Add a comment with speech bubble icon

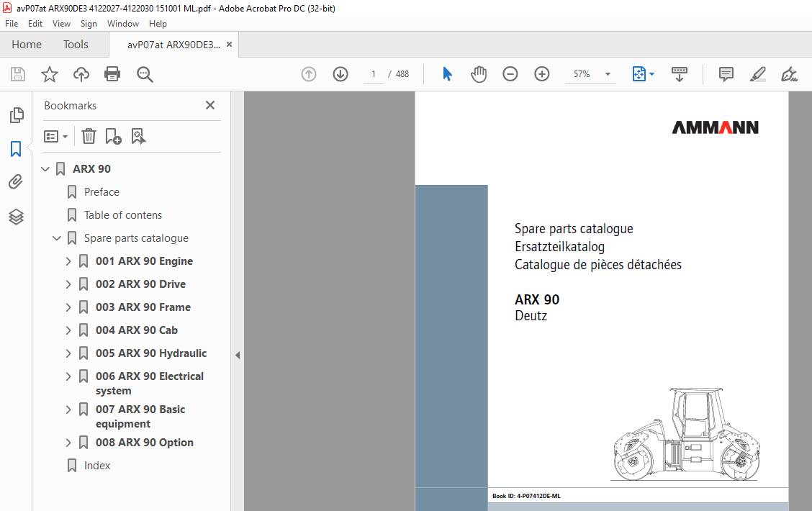(x=726, y=74)
